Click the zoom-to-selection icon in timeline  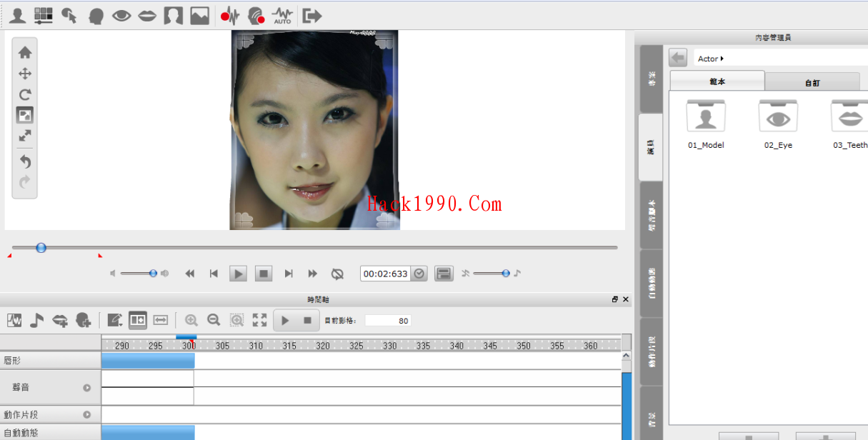click(x=236, y=321)
